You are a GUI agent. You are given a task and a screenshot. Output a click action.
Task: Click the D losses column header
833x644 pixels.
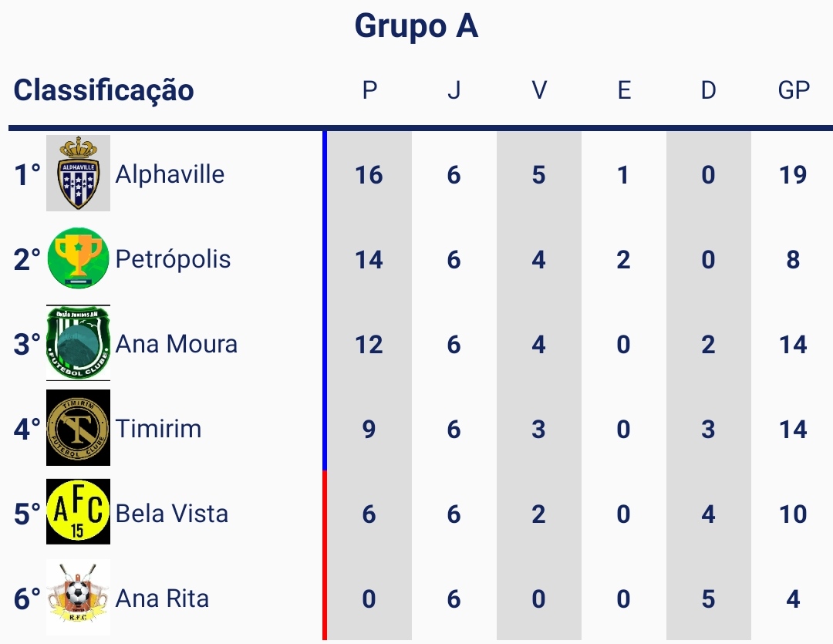[x=708, y=91]
